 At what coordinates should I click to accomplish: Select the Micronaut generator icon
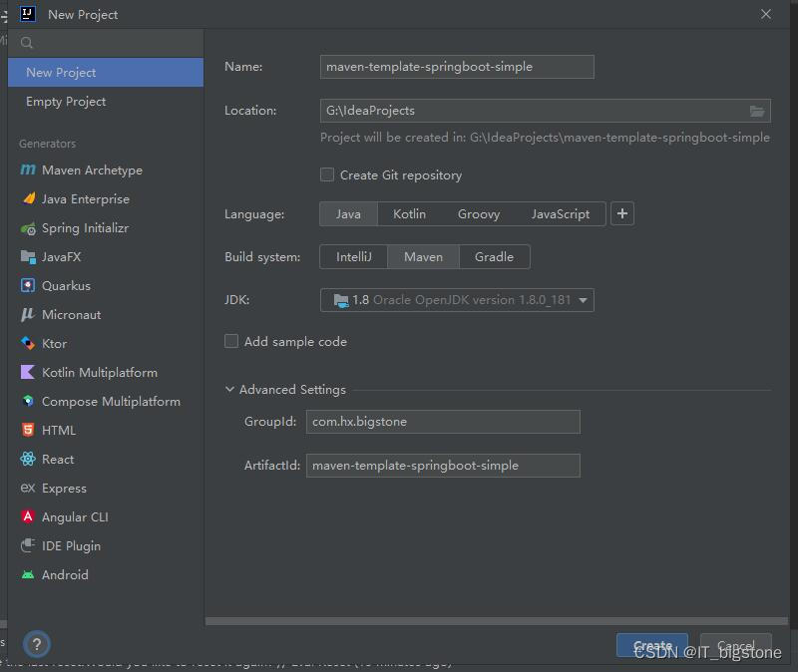click(x=28, y=314)
